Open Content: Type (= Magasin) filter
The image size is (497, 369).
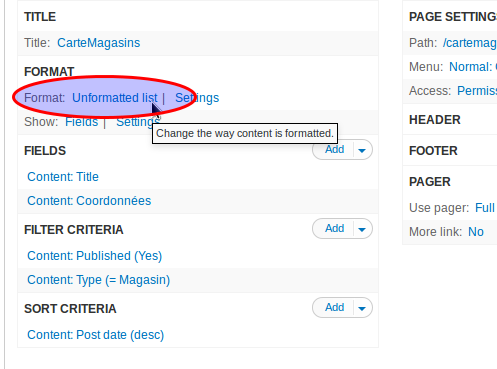pyautogui.click(x=99, y=280)
